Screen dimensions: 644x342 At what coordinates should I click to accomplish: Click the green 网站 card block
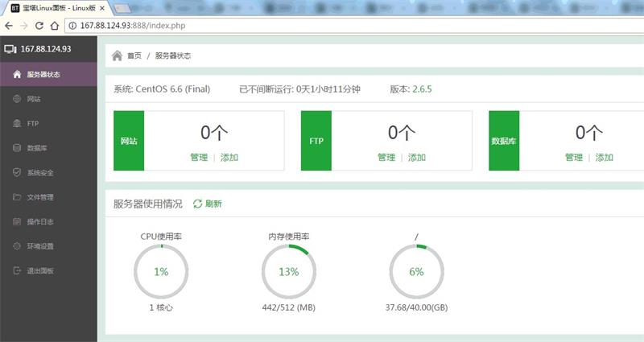pyautogui.click(x=129, y=141)
